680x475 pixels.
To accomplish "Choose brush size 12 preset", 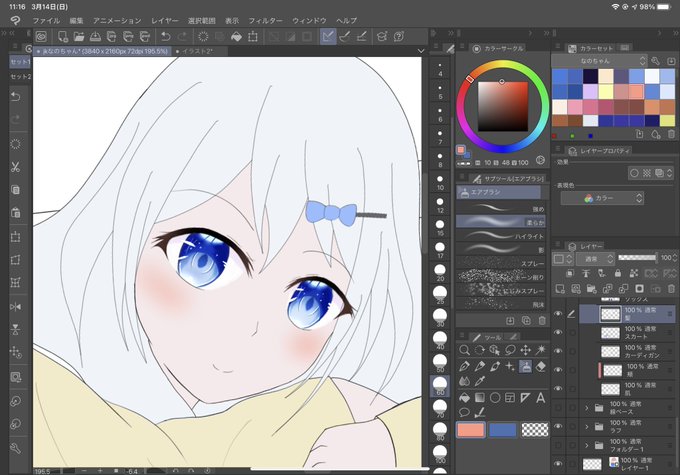I will coord(440,204).
